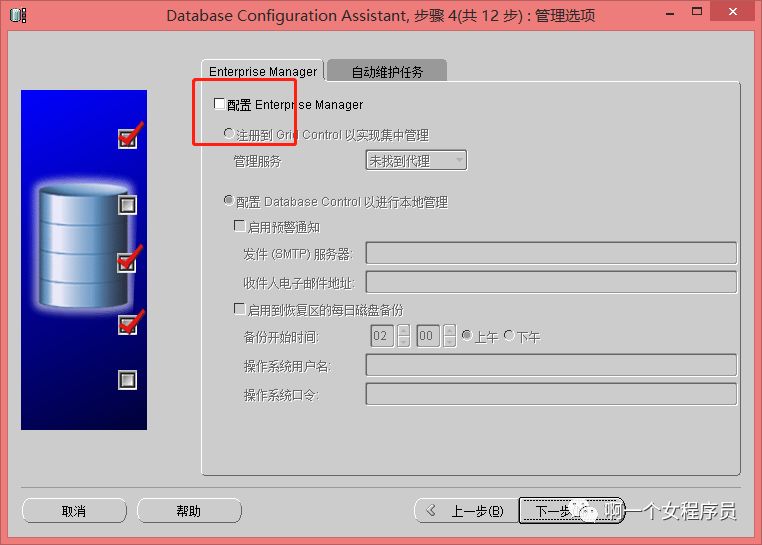Switch to the Enterprise Manager tab
Image resolution: width=762 pixels, height=545 pixels.
262,71
